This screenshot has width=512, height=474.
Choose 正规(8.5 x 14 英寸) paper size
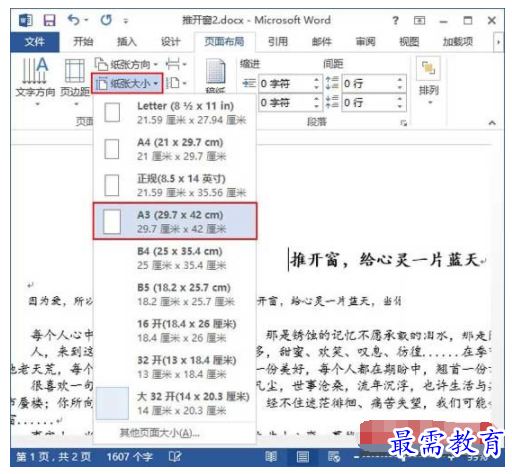(x=175, y=185)
